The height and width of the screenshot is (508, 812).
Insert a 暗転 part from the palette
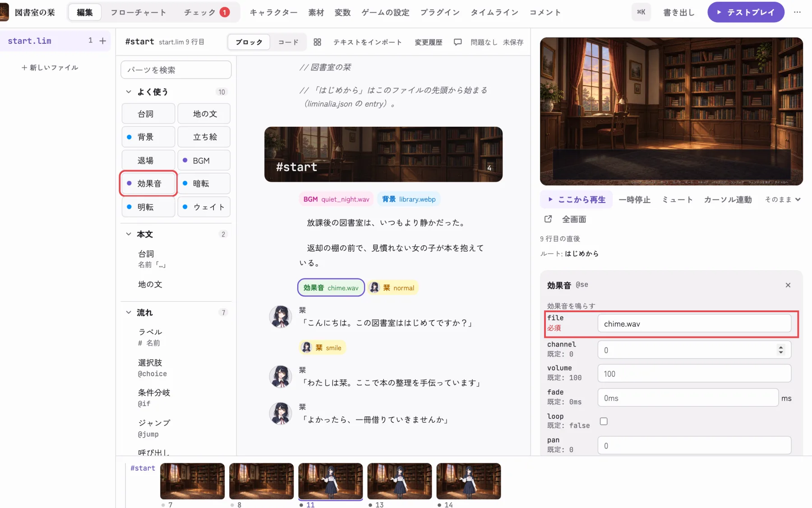[x=204, y=184]
